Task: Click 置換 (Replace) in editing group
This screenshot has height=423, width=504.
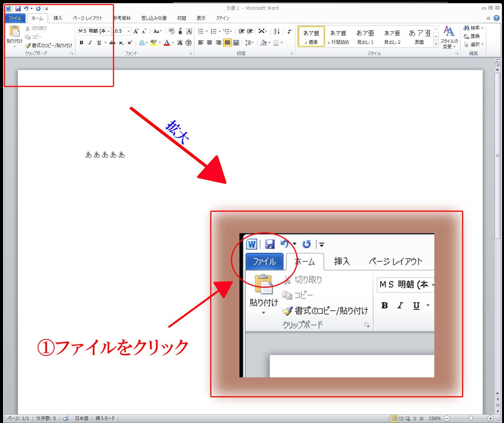Action: (472, 36)
